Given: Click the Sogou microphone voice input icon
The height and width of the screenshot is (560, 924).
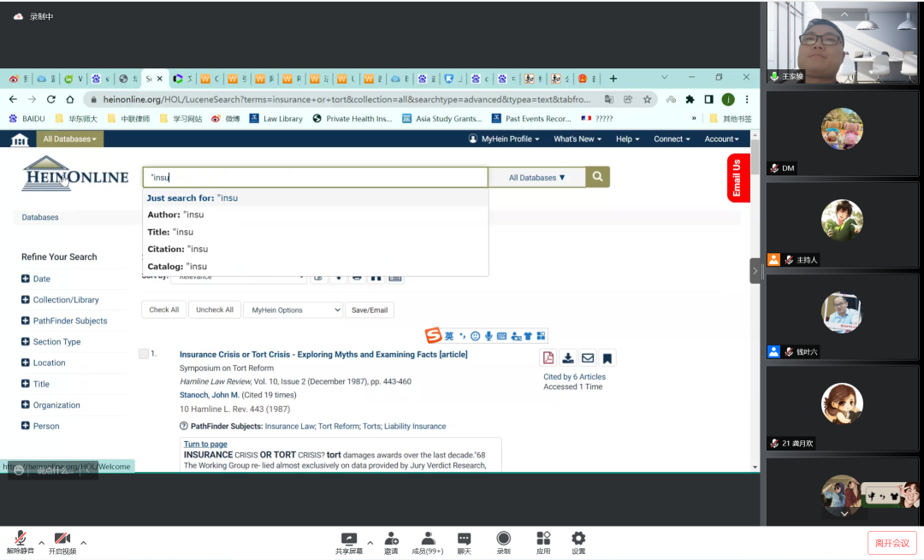Looking at the screenshot, I should pyautogui.click(x=489, y=336).
